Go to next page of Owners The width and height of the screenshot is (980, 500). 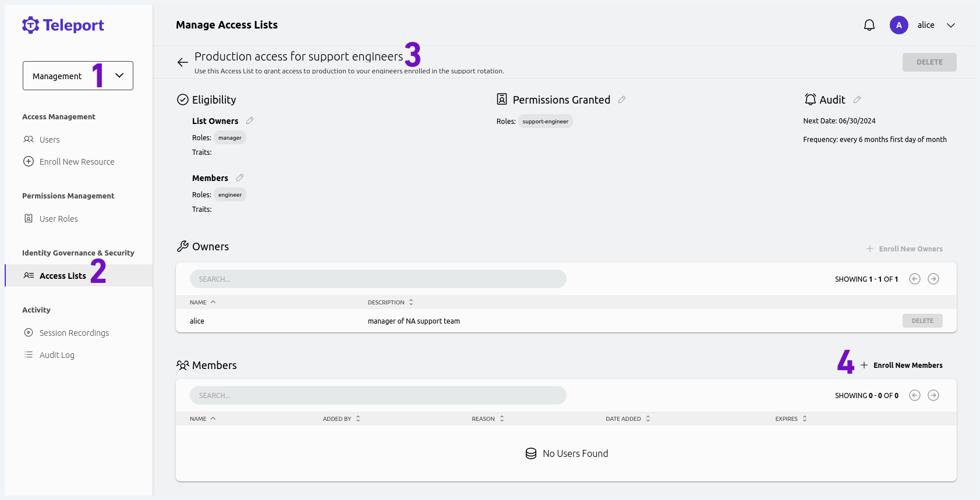tap(933, 279)
